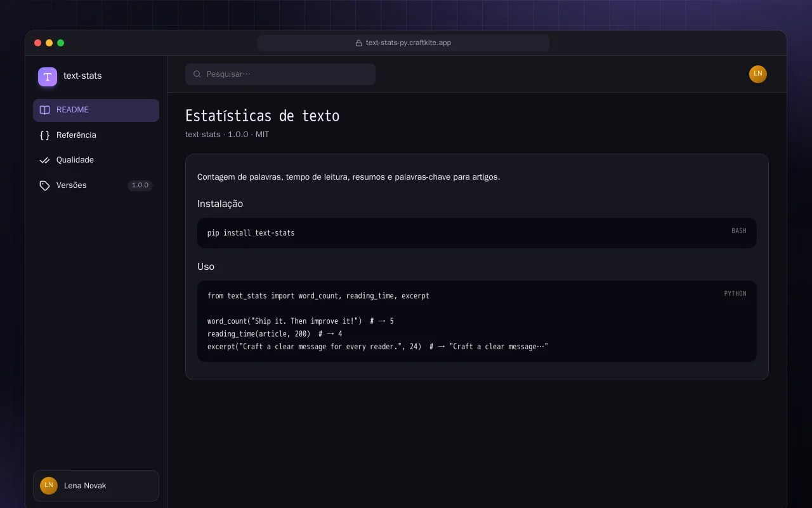
Task: Click the BASH language label
Action: click(739, 231)
